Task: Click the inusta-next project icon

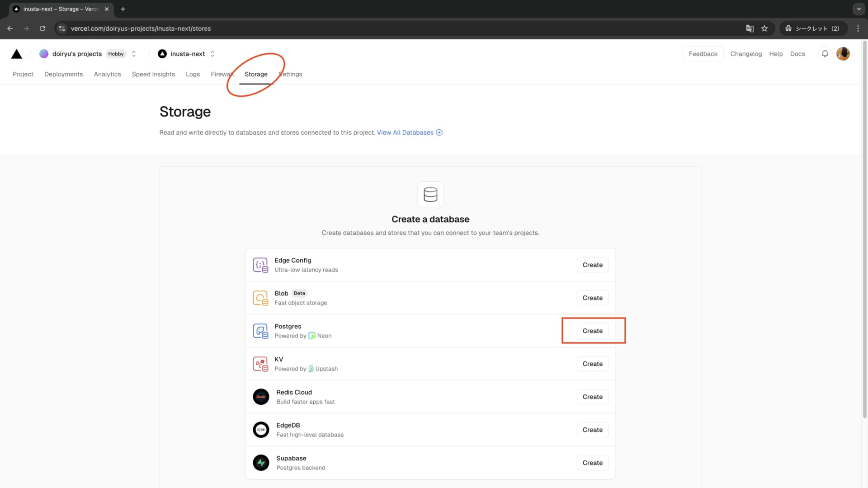Action: (162, 54)
